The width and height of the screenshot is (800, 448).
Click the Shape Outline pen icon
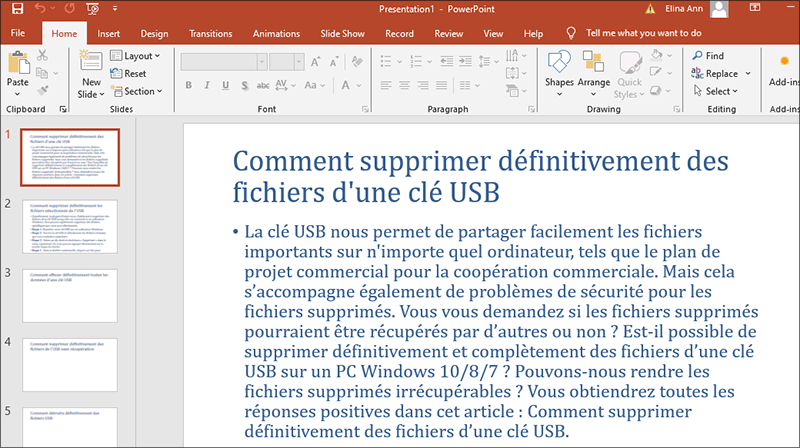pos(656,72)
